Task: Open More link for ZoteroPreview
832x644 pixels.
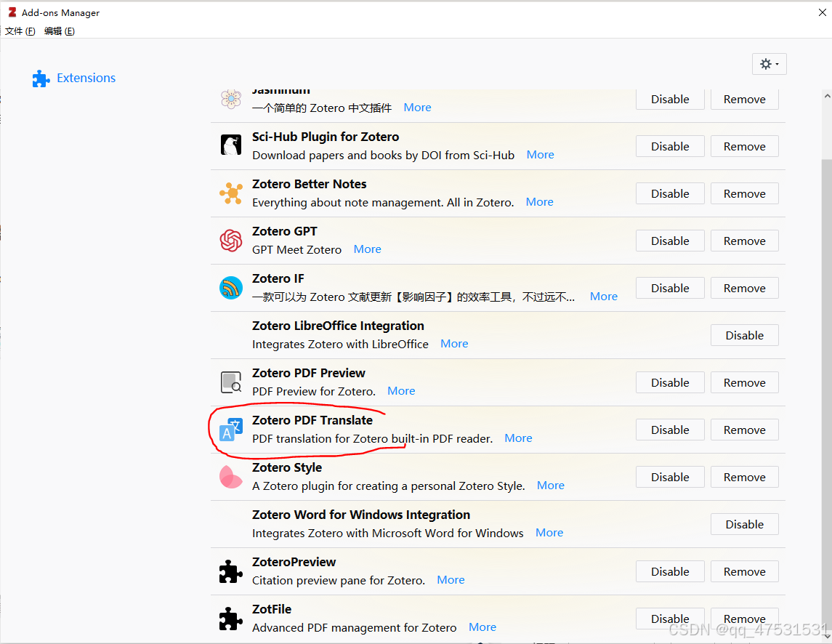Action: (x=451, y=580)
